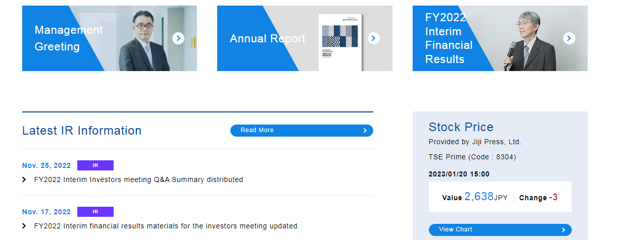644x240 pixels.
Task: Open the Annual Report 2022 cover image
Action: click(340, 42)
